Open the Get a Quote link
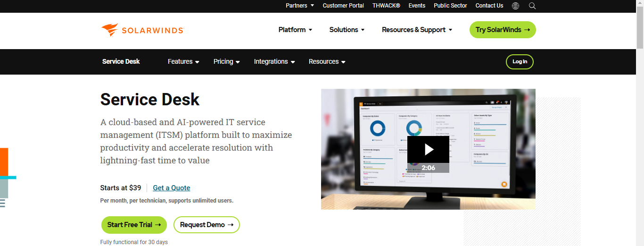 point(172,188)
